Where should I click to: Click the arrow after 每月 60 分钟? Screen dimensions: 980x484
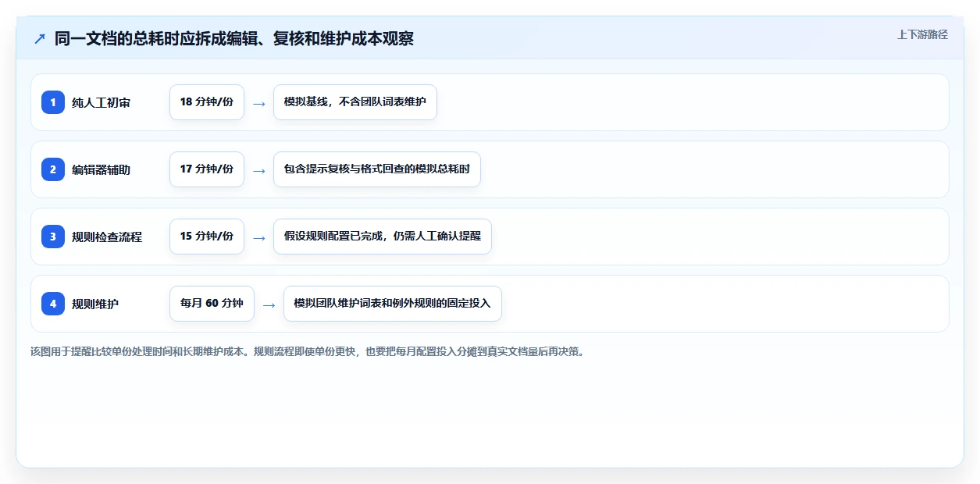pos(269,304)
